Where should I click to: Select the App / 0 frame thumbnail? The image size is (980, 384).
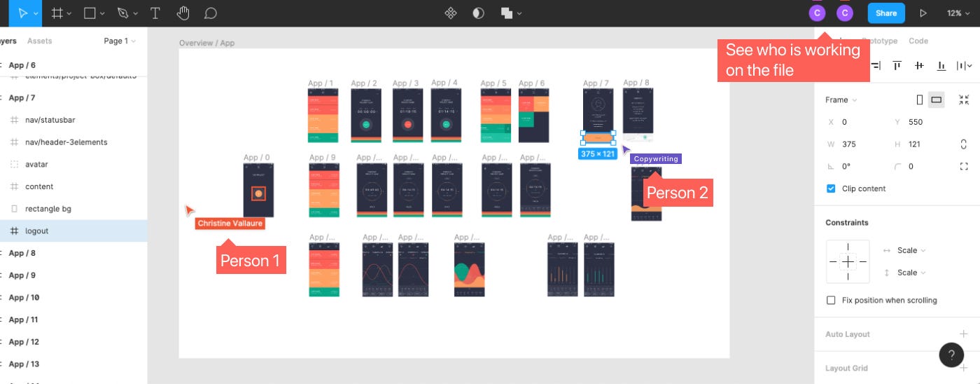pyautogui.click(x=258, y=191)
